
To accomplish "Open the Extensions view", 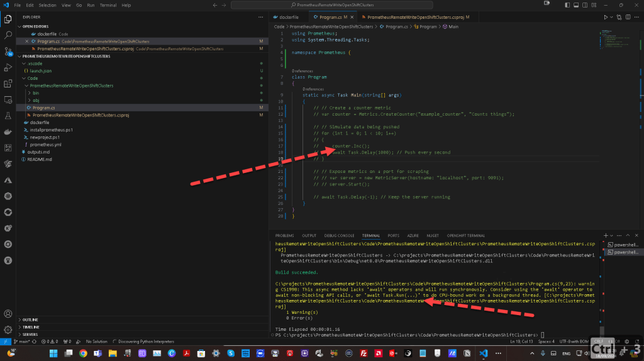I will [8, 84].
